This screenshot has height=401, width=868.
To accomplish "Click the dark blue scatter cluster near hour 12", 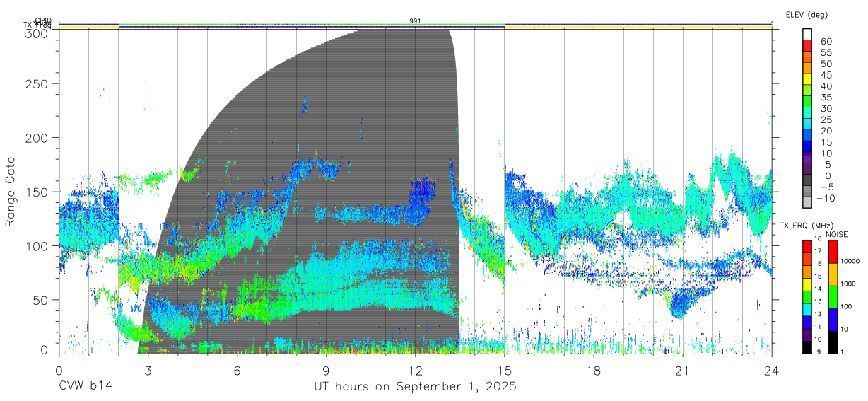I will click(x=424, y=191).
